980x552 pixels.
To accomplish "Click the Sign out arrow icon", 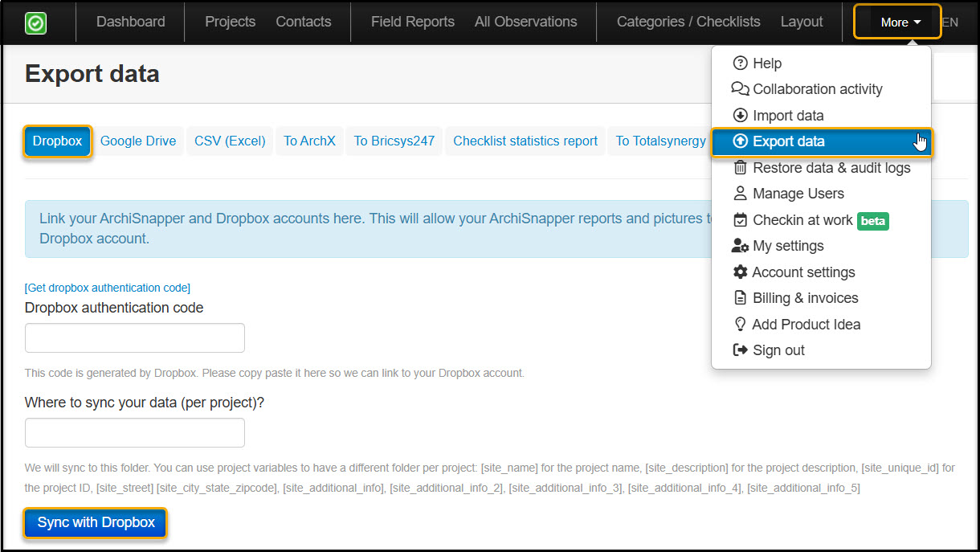I will [741, 350].
